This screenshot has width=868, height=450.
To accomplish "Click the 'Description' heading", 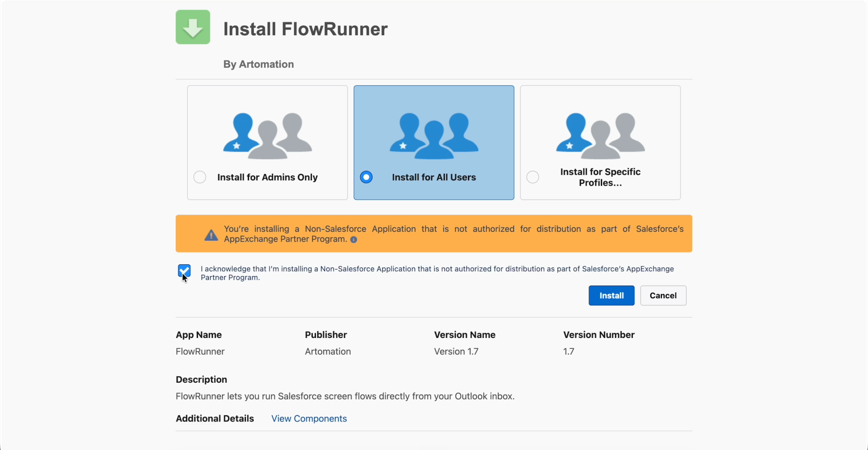I will [202, 380].
